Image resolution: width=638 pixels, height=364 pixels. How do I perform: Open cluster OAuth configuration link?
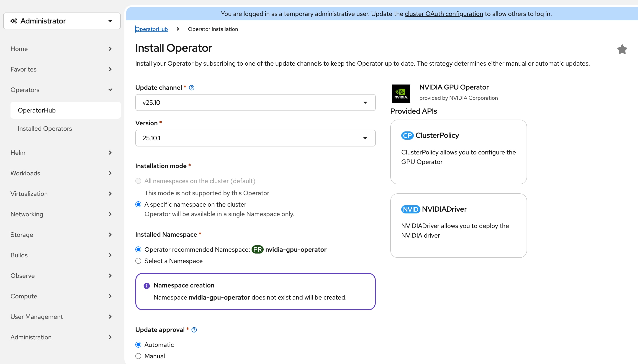coord(444,14)
